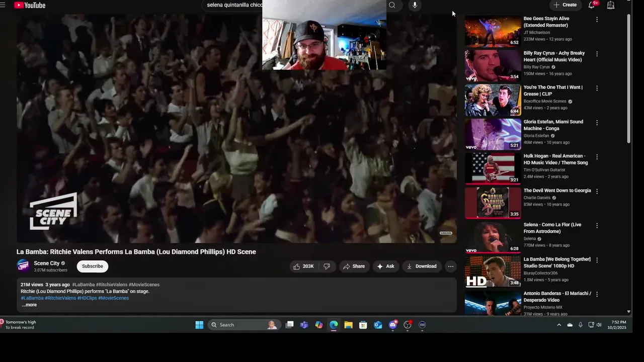Open options for We Belong Together video

(597, 260)
